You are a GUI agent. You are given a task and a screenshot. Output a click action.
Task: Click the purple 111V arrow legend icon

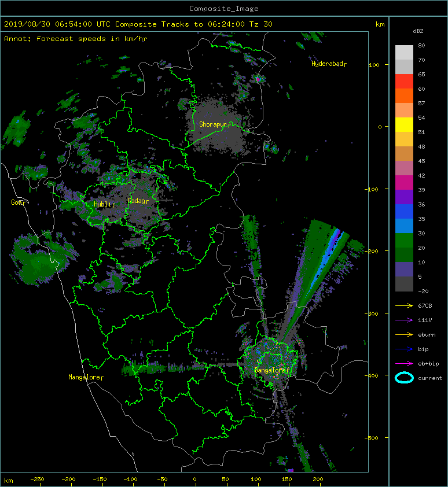tap(404, 320)
